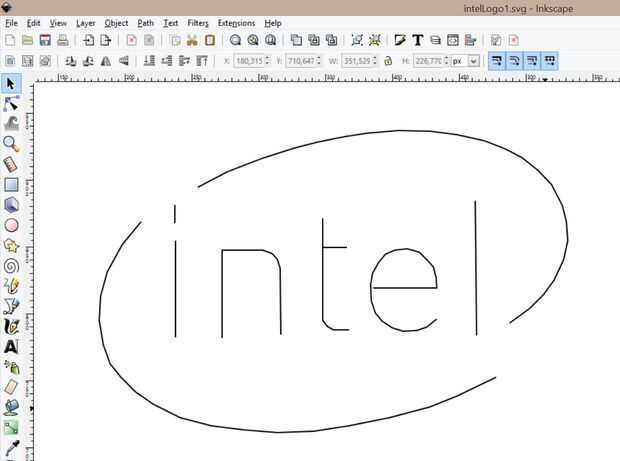Viewport: 620px width, 461px height.
Task: Open the Path menu
Action: [x=146, y=23]
